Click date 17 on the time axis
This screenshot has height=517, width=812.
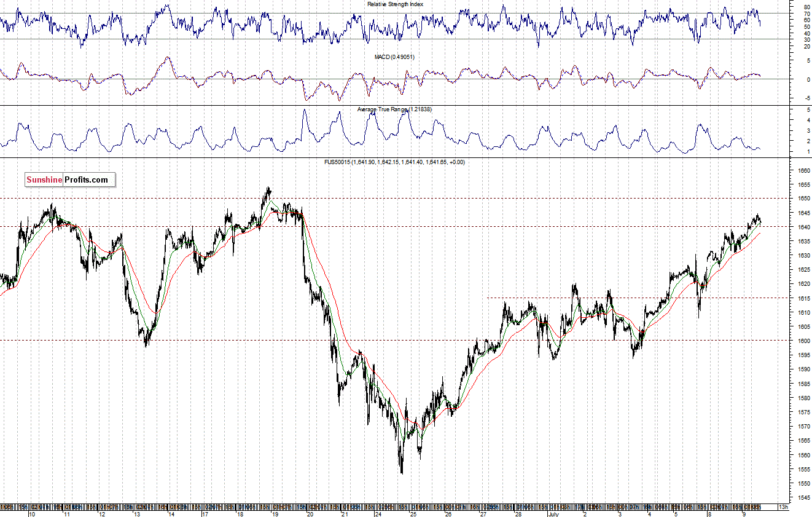tap(206, 513)
